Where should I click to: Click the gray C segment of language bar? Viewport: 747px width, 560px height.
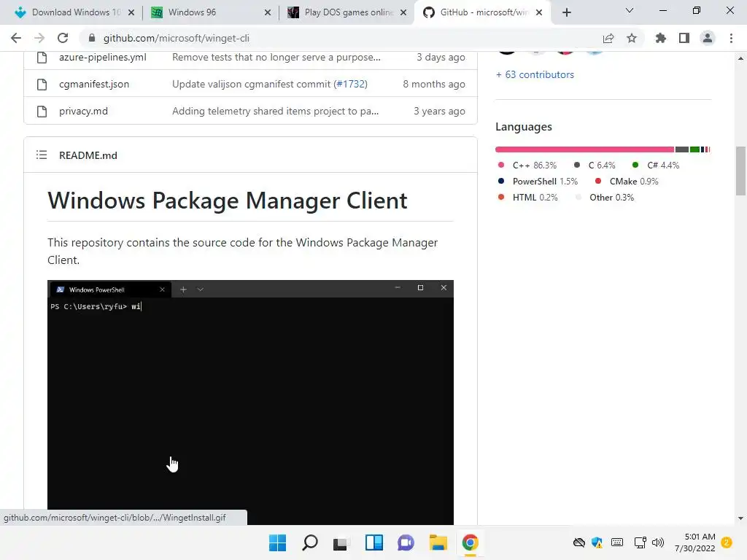pos(682,149)
